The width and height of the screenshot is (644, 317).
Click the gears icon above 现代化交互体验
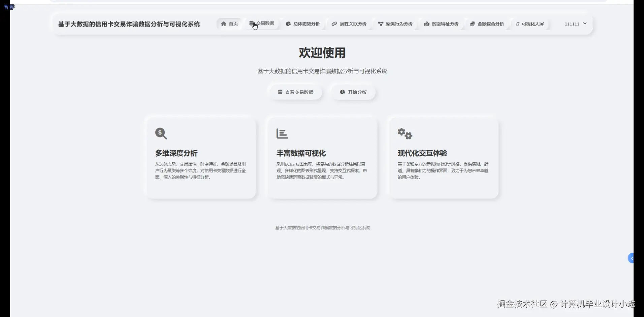click(x=405, y=133)
